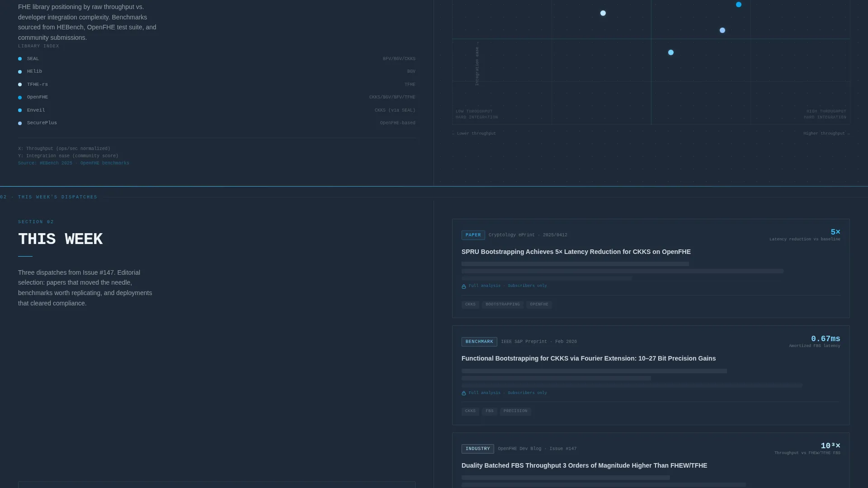Click the "Higher throughput →" axis label

click(x=826, y=133)
